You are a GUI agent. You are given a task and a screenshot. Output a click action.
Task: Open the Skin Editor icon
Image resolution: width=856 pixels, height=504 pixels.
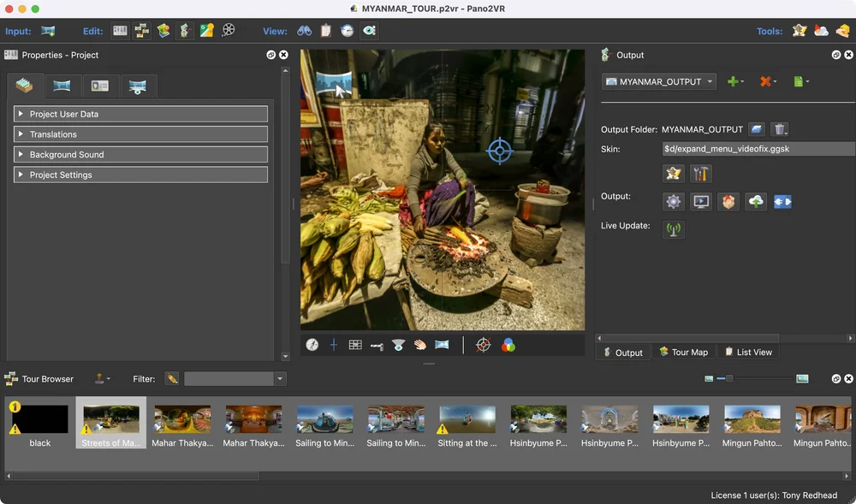[x=673, y=174]
